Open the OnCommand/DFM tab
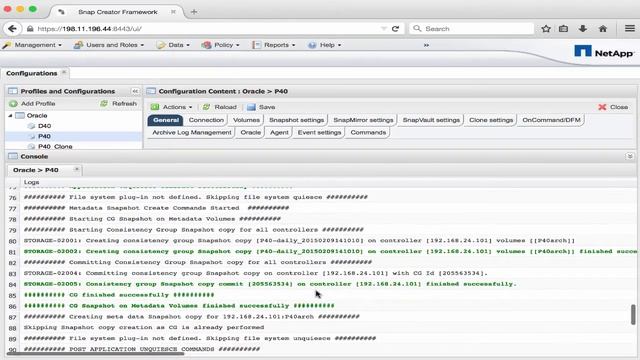 [551, 120]
